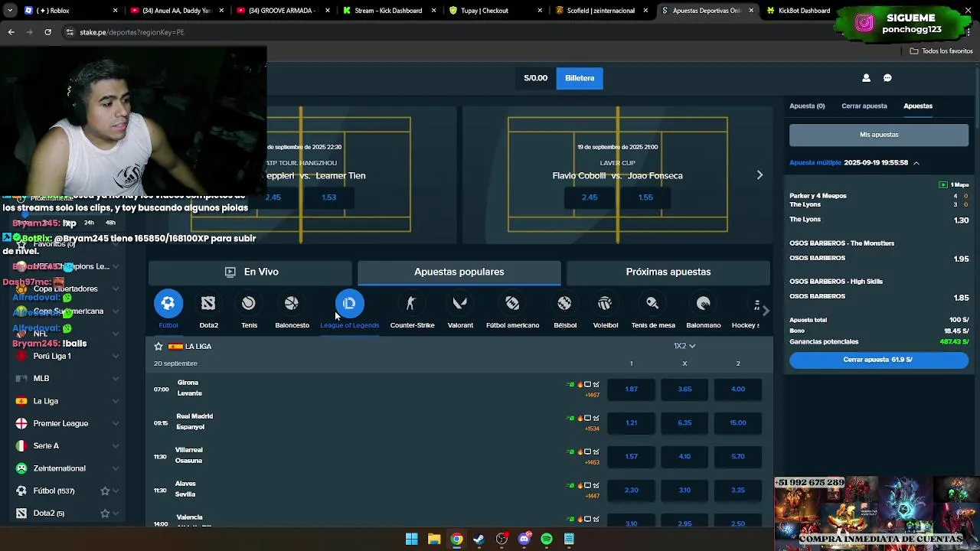Switch to Próximas apuestas tab

pos(668,272)
